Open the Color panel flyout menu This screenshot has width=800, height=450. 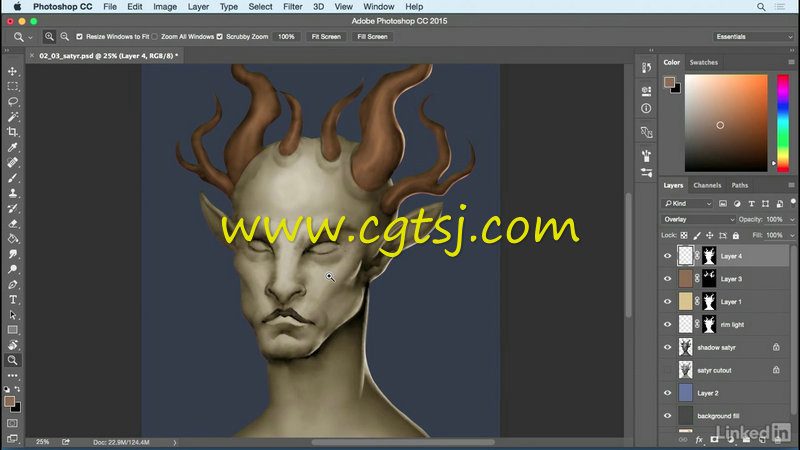pyautogui.click(x=791, y=62)
